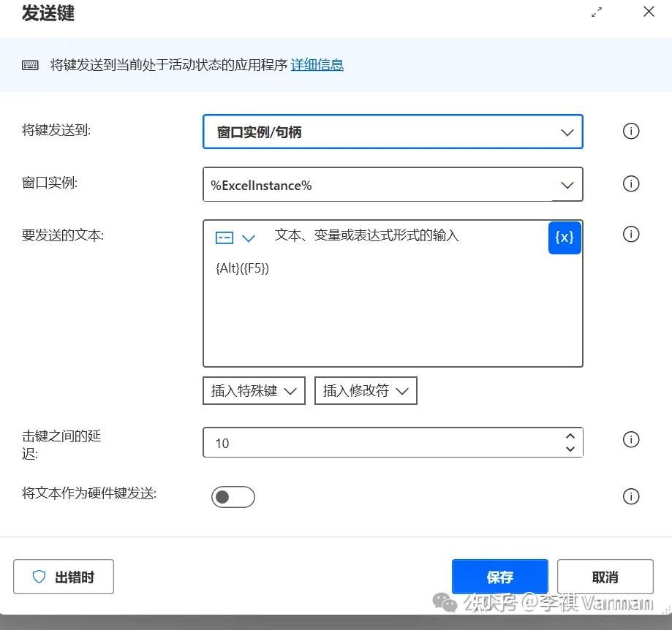Click the info icon for 击键之间的延迟
Viewport: 672px width, 630px height.
click(x=630, y=439)
